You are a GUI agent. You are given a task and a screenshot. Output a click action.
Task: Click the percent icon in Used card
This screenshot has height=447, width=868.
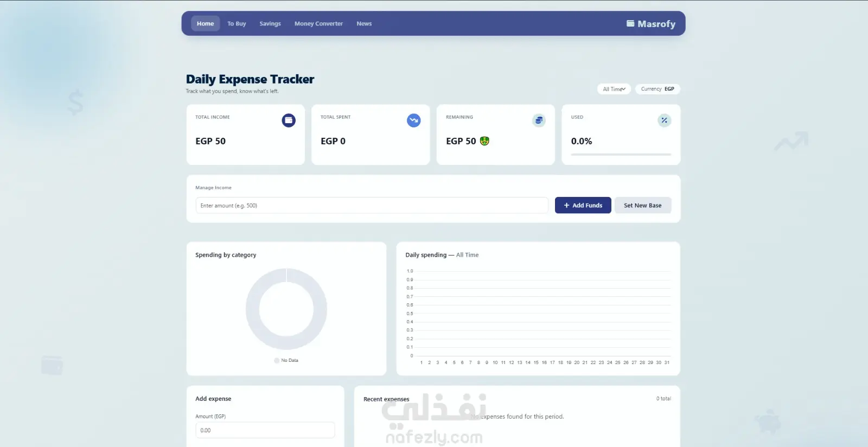(664, 120)
